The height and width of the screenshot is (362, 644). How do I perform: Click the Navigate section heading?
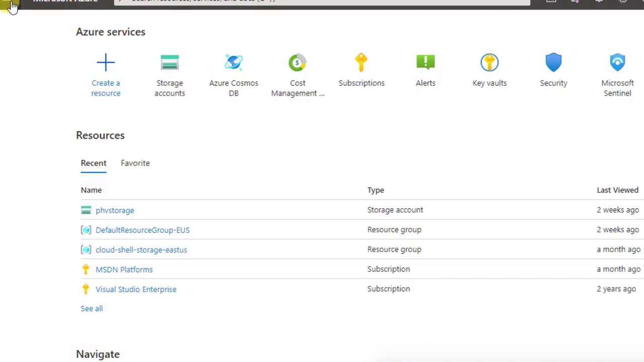pos(98,354)
